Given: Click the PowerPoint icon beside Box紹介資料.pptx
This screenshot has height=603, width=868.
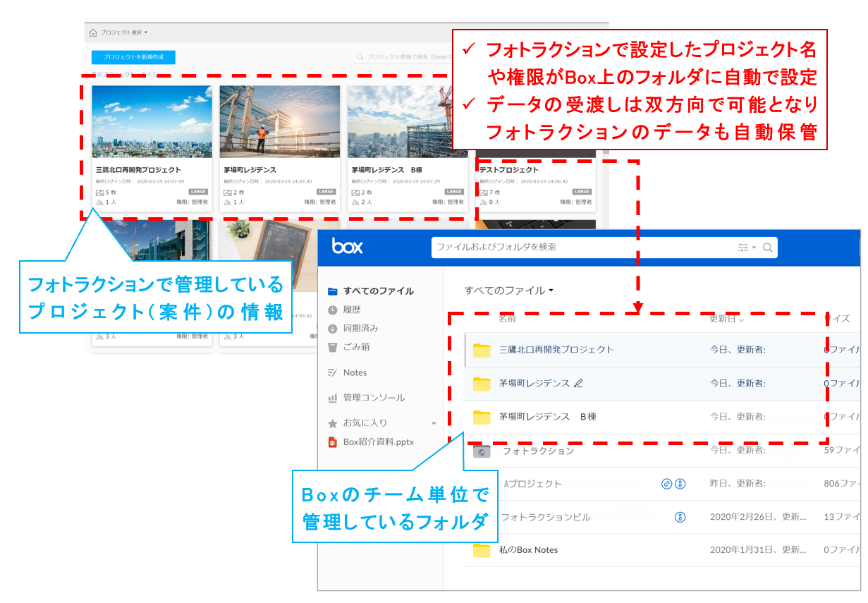Looking at the screenshot, I should coord(333,442).
